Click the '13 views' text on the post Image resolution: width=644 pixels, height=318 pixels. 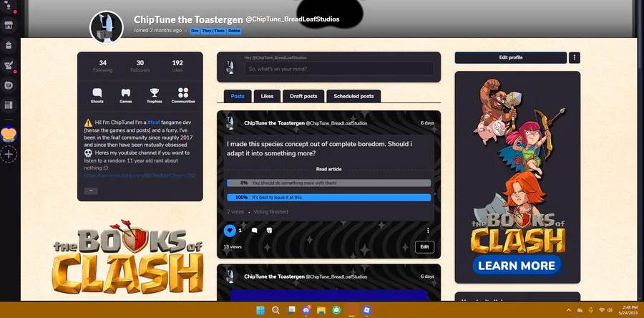[233, 247]
